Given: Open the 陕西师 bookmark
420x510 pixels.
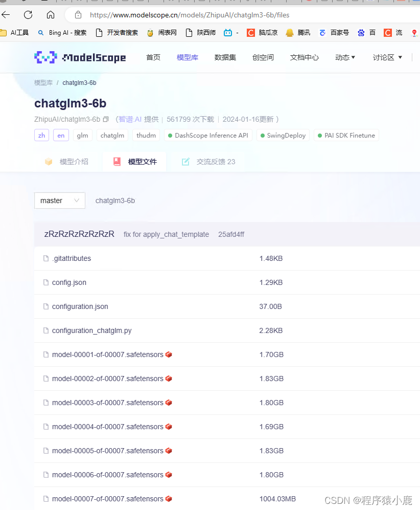Looking at the screenshot, I should point(200,33).
